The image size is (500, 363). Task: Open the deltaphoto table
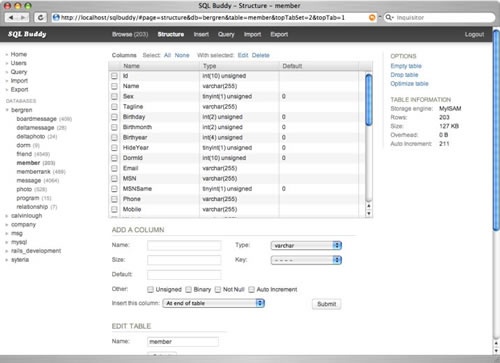(31, 136)
